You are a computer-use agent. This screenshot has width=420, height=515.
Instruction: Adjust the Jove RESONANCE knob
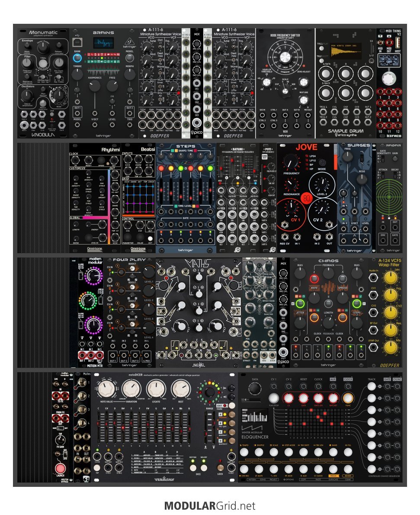[291, 185]
